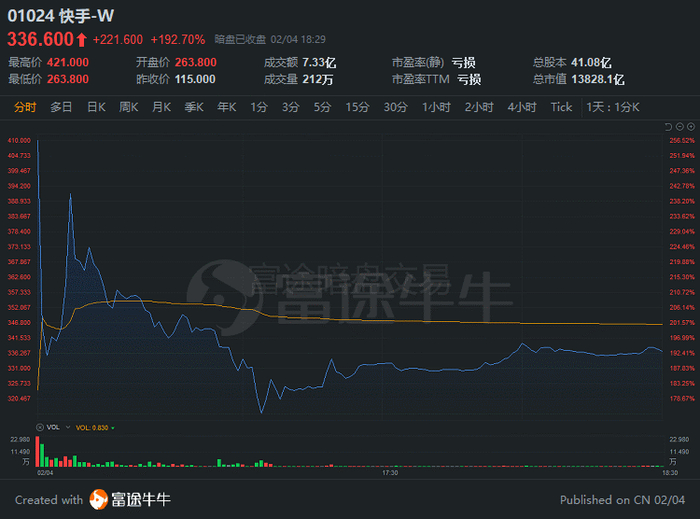700x519 pixels.
Task: Open the 季K chart tab
Action: 194,107
